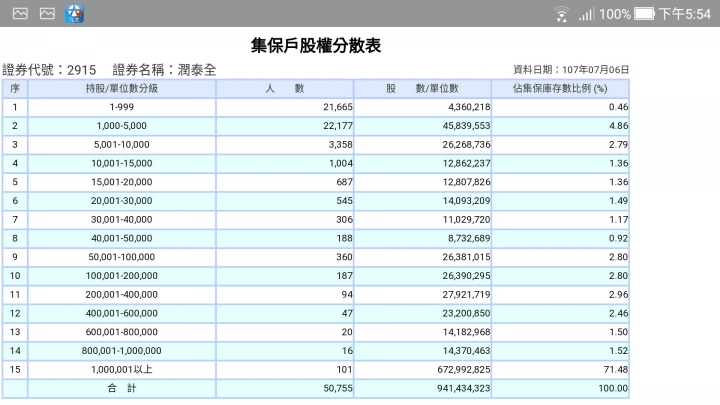This screenshot has width=720, height=405.
Task: Select sequence number 10 cell
Action: 15,276
